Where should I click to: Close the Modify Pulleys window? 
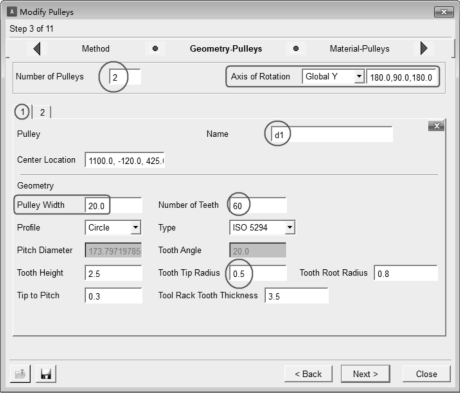444,12
